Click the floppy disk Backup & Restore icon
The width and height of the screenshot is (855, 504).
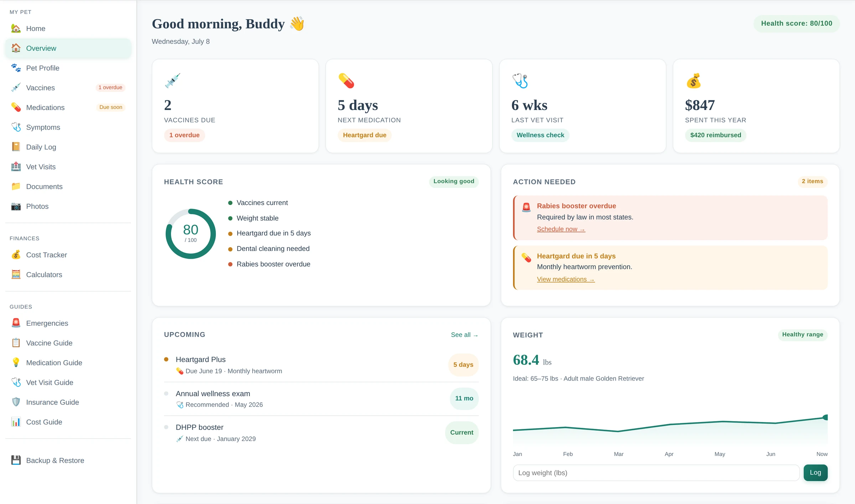pos(16,460)
